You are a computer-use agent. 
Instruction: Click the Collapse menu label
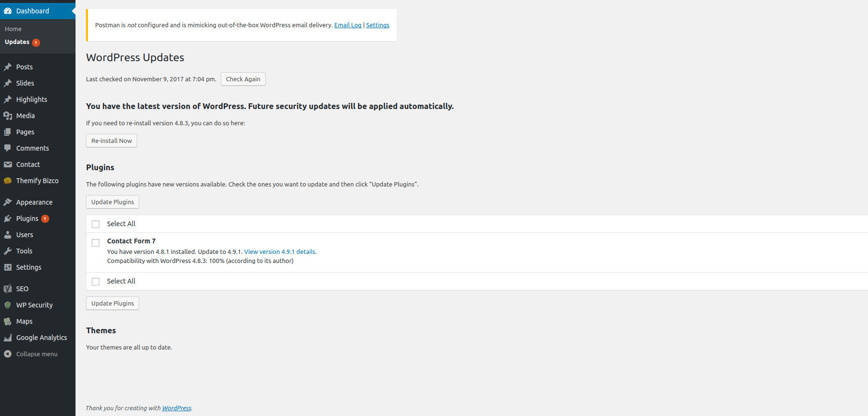pyautogui.click(x=37, y=354)
